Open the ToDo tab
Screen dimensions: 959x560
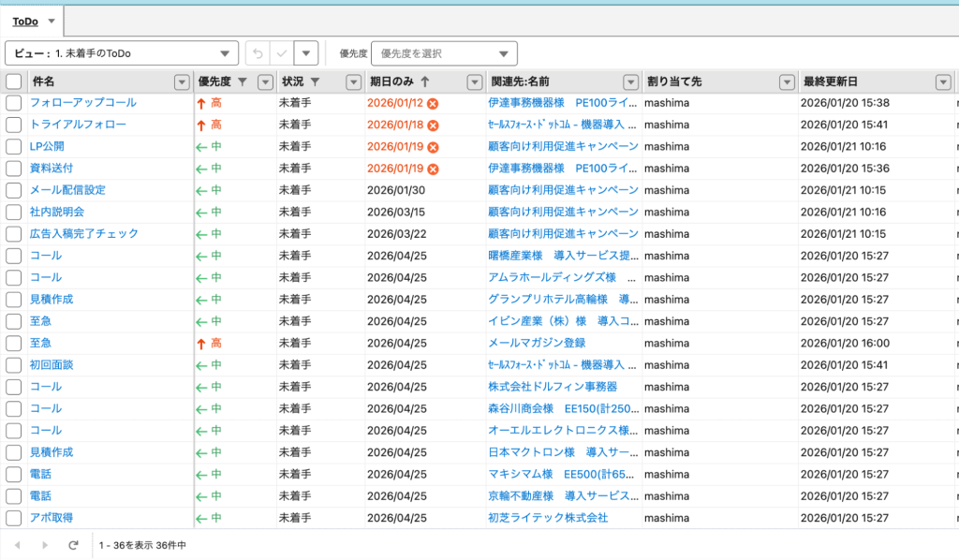coord(25,21)
